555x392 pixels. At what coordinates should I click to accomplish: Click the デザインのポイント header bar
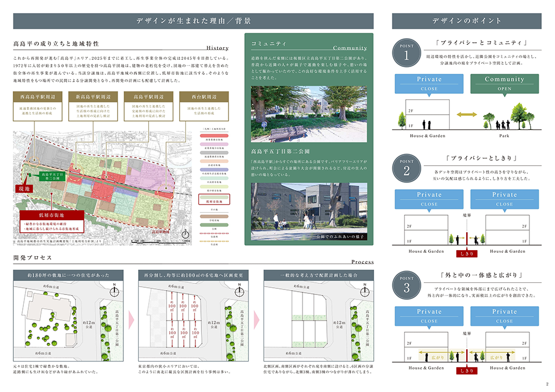coord(467,21)
